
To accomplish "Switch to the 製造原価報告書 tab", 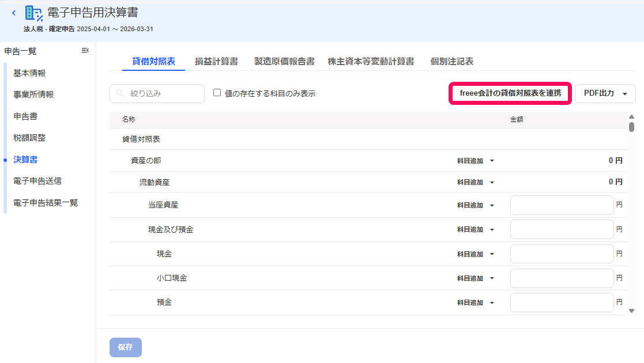I will click(284, 62).
